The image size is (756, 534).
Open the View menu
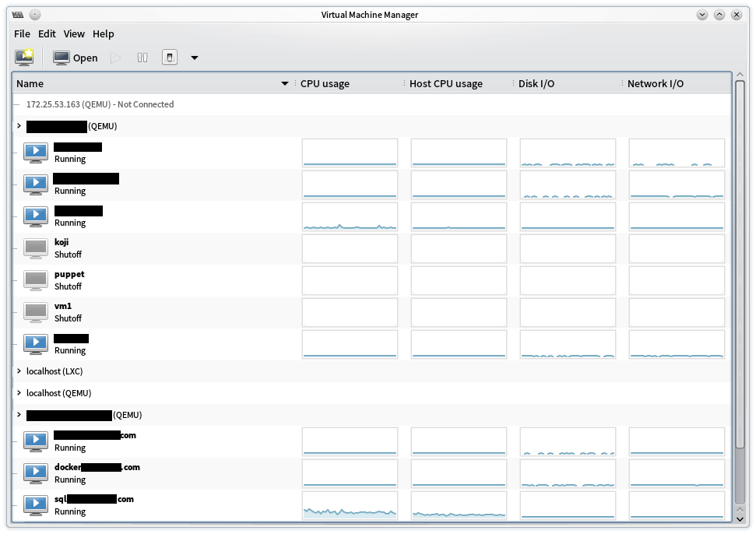(74, 33)
